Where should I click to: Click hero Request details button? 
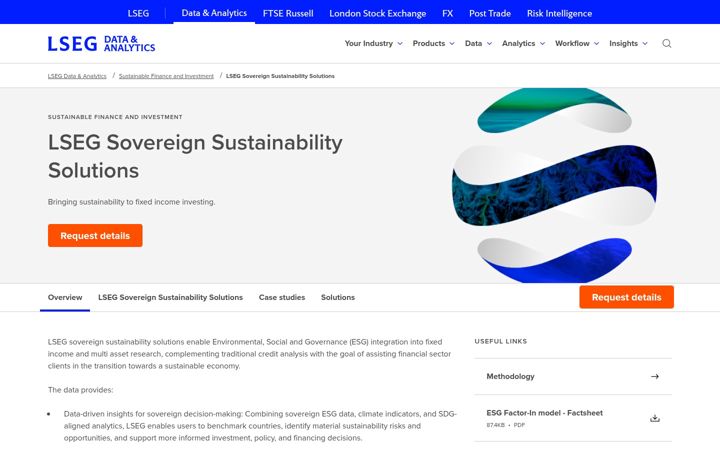point(95,236)
